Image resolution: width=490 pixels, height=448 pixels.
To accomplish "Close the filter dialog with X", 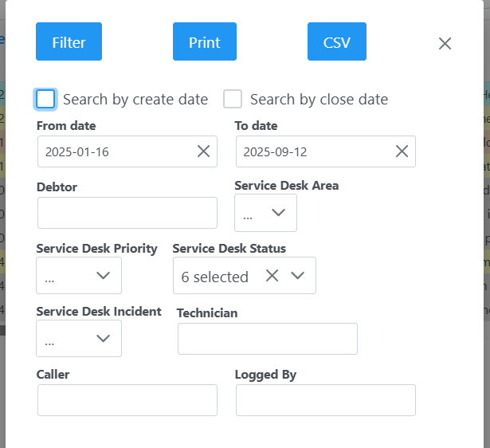I will 445,44.
